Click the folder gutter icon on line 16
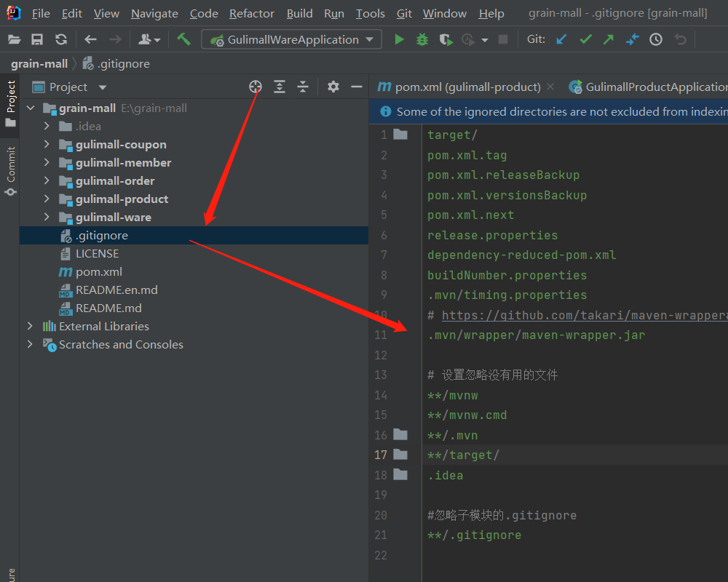This screenshot has width=728, height=582. [x=400, y=435]
